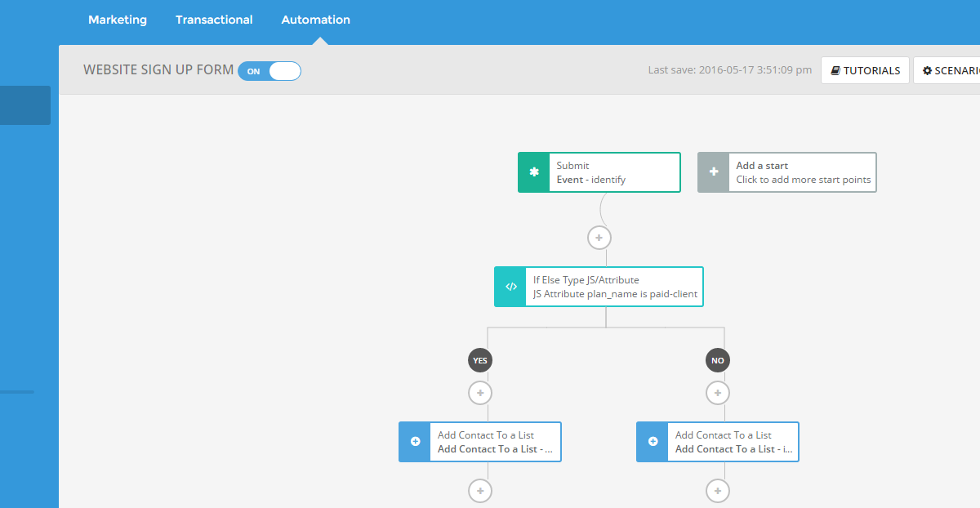Select the YES branch badge
The image size is (980, 508).
(480, 360)
